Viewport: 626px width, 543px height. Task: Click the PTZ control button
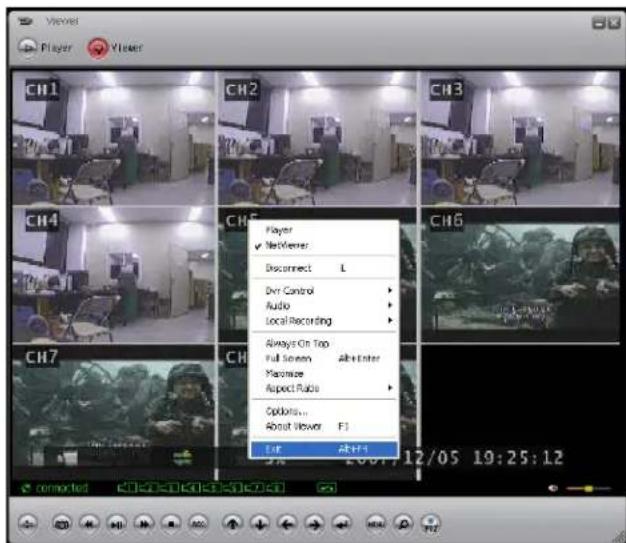click(x=430, y=523)
